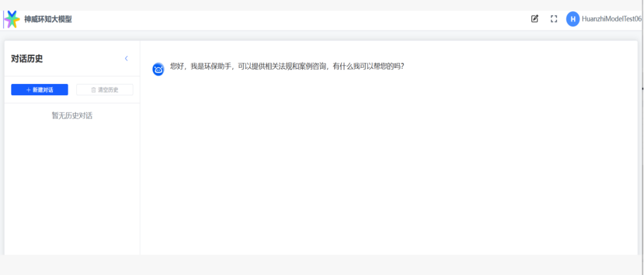Click the 清空历史 button

pos(105,90)
